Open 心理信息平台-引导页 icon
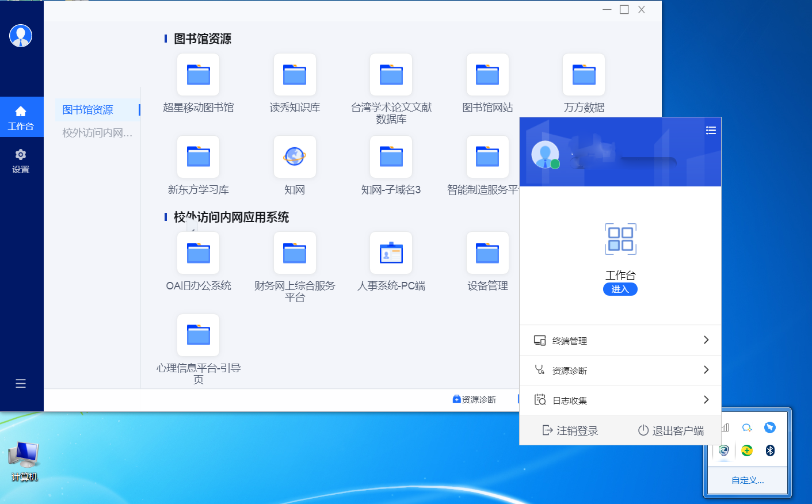The image size is (812, 504). [x=198, y=335]
